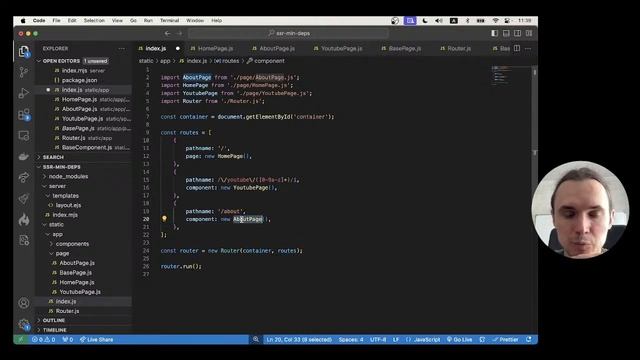Go back with the navigation arrow
Screen dimensions: 640x360
tap(167, 33)
